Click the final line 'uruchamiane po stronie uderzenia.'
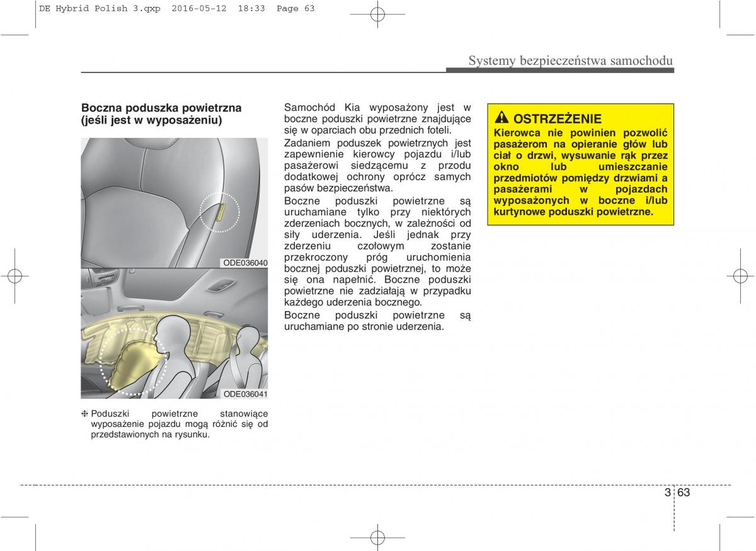The image size is (756, 551). (x=364, y=326)
